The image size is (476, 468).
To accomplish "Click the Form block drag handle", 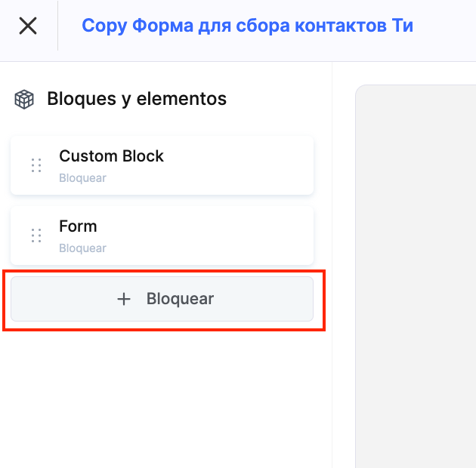I will (x=36, y=236).
